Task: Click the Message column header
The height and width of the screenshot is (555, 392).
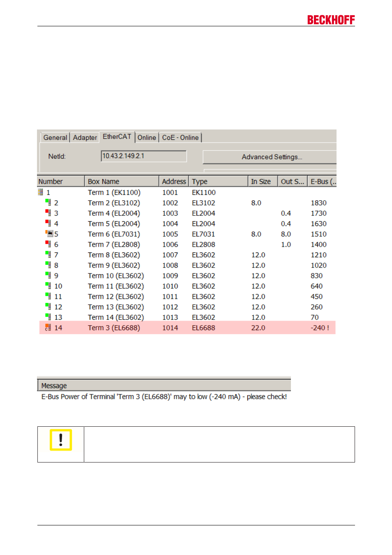Action: 164,386
